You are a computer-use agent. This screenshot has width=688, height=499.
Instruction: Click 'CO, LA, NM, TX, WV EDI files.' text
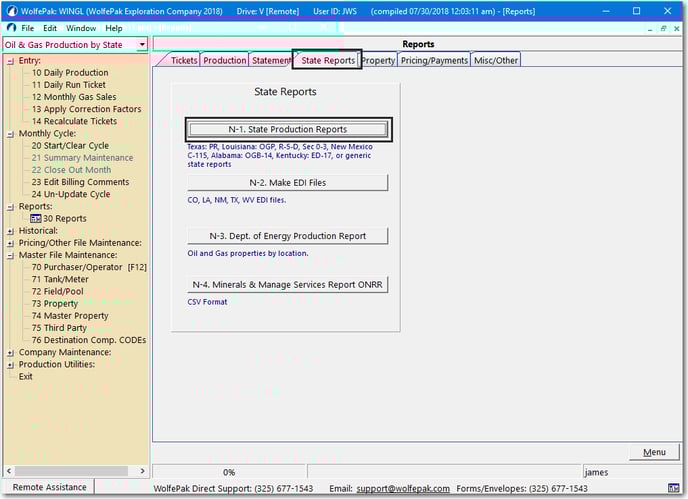click(236, 200)
